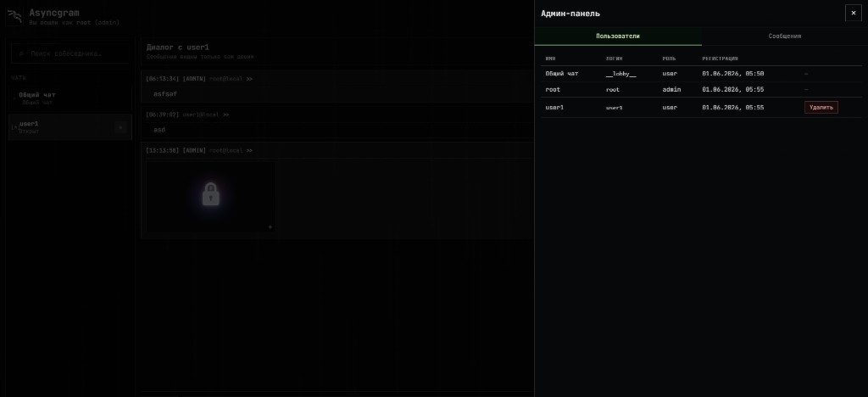
Task: Click the "01.06.2026, 05:50" registration date
Action: click(x=733, y=74)
